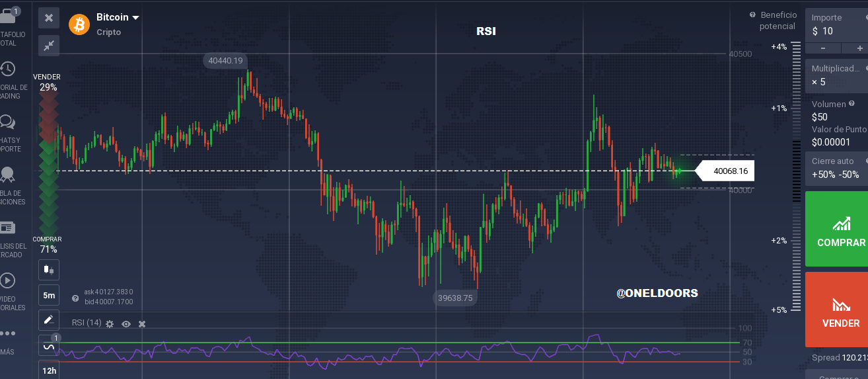This screenshot has width=868, height=379.
Task: Click the trader sentiment bar
Action: [x=48, y=163]
